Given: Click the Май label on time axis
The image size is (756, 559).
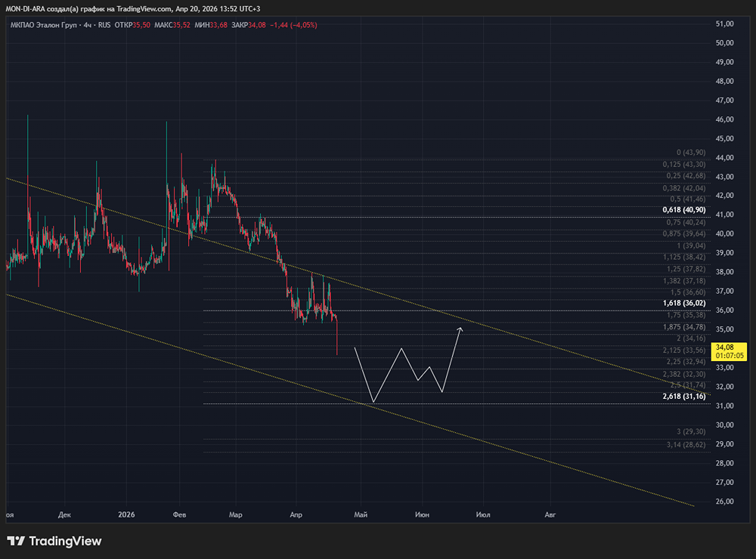Looking at the screenshot, I should point(361,514).
